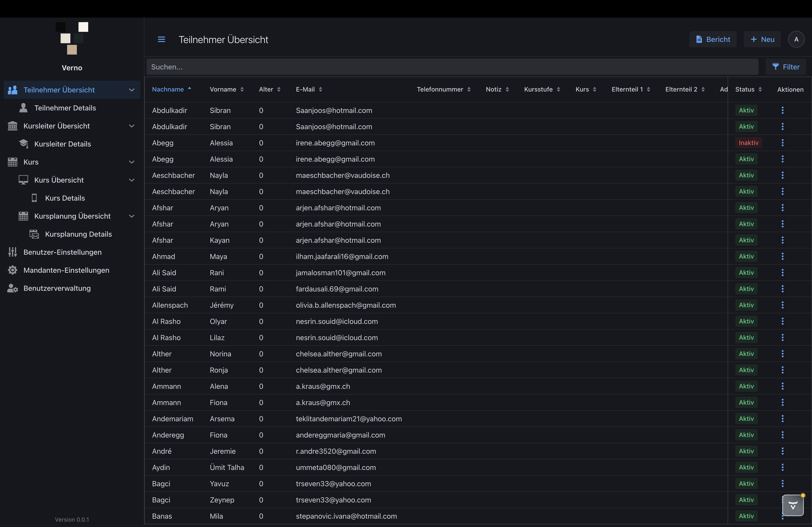Click email ilham.jaafarali16@gmail.com
The width and height of the screenshot is (812, 527).
pyautogui.click(x=342, y=256)
